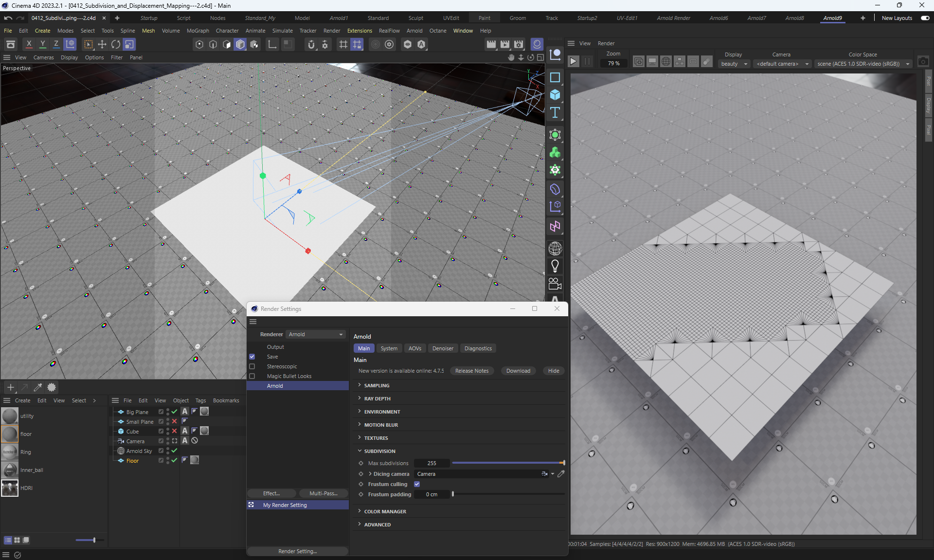Click the Light object bulb icon
Viewport: 934px width, 560px height.
(x=555, y=266)
